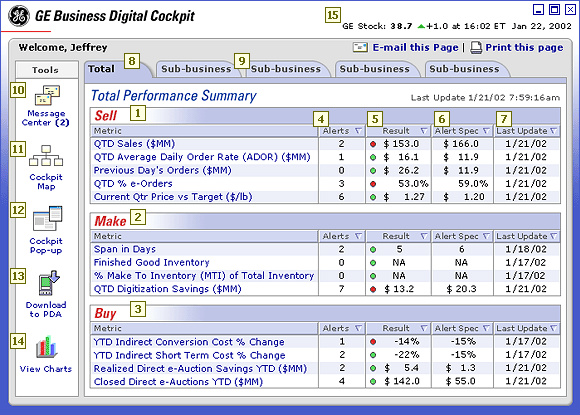Screen dimensions: 580x415
Task: Click red status dot for QTD % e-Orders
Action: (x=373, y=184)
